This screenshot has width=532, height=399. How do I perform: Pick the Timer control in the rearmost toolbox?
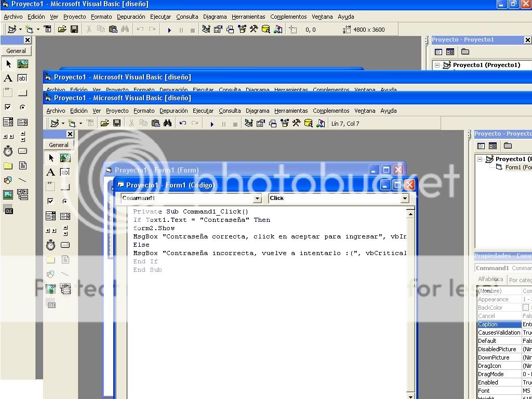coord(8,151)
